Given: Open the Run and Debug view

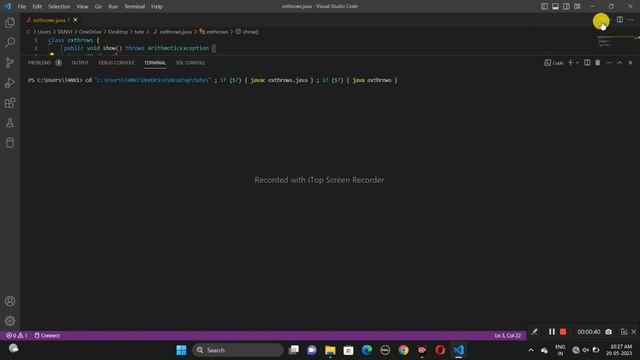Looking at the screenshot, I should click(10, 82).
